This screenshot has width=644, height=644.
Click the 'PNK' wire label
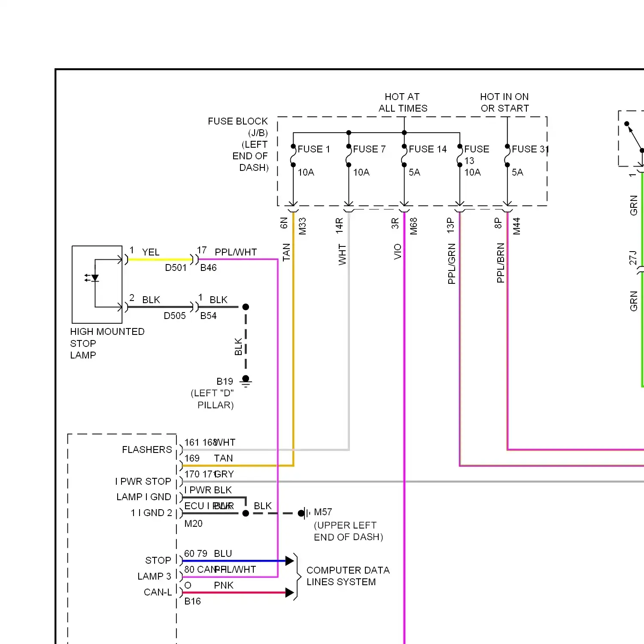click(224, 585)
